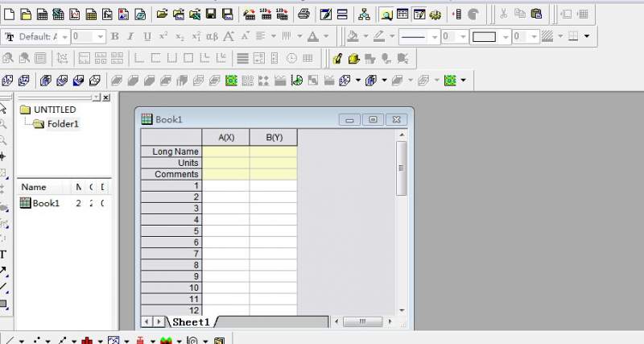Create a new folder from toolbar

26,15
